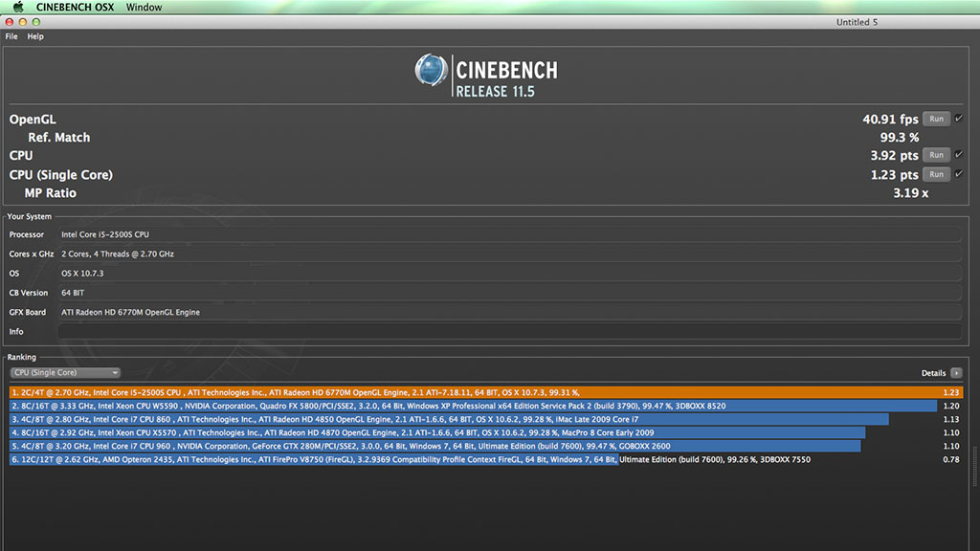Toggle the CPU (Single Core) test checkbox

tap(959, 174)
